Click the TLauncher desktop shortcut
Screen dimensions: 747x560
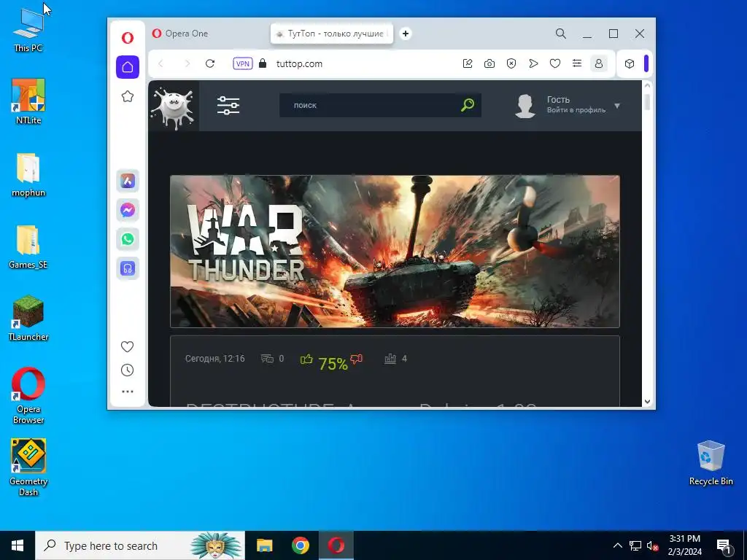tap(28, 318)
